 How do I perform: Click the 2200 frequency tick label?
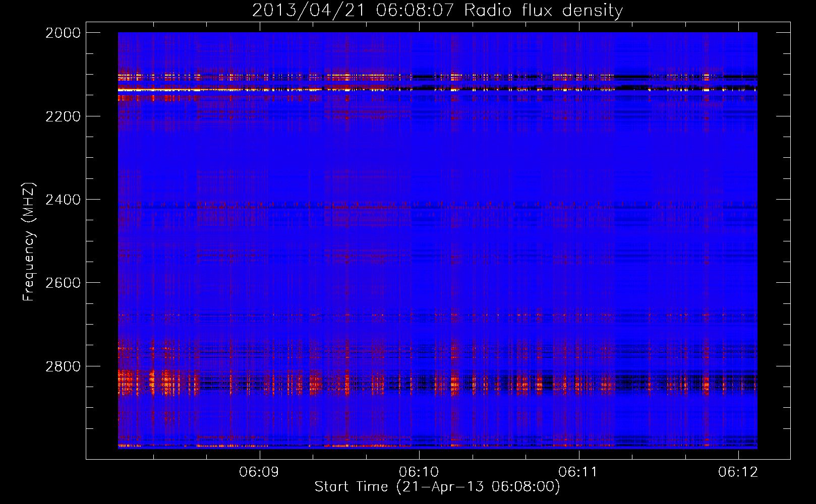pyautogui.click(x=63, y=116)
